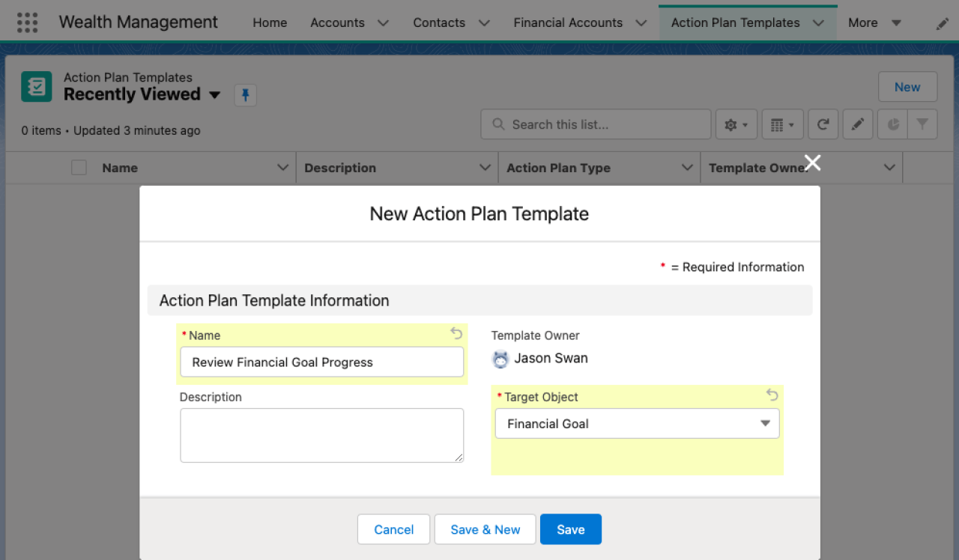
Task: Open the Recently Viewed list view dropdown
Action: click(215, 95)
